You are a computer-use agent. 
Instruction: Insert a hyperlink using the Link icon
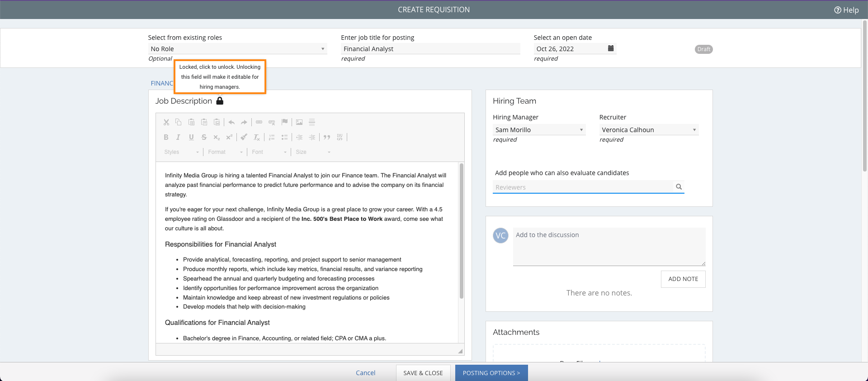[x=259, y=122]
